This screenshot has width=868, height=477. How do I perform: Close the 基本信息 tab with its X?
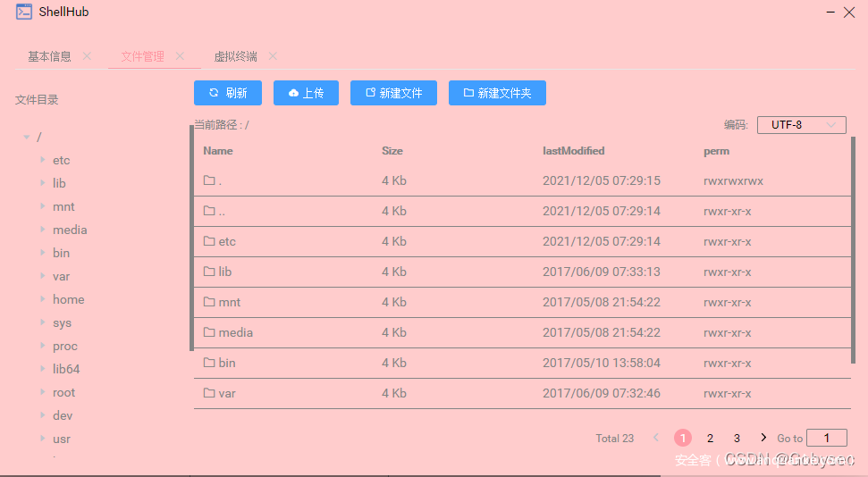click(87, 56)
